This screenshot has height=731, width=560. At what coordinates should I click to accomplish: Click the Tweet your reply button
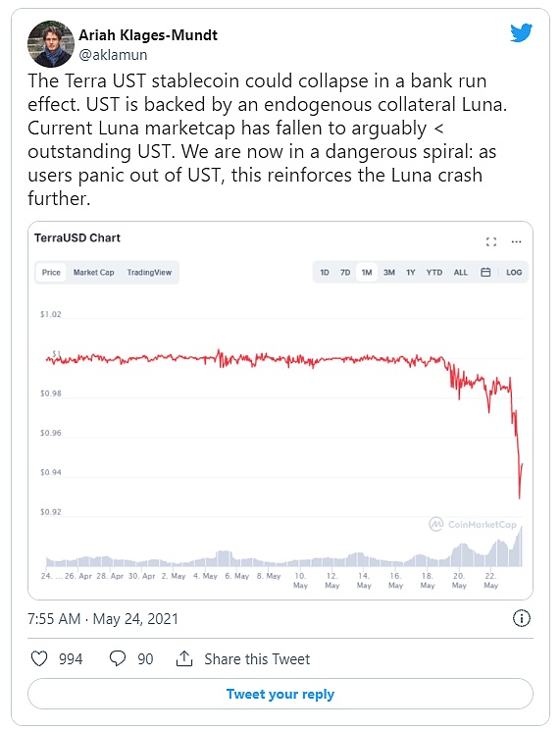[x=280, y=694]
